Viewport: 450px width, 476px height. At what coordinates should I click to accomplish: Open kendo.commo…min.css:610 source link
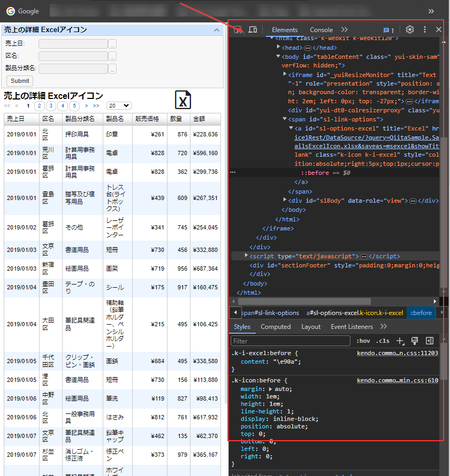(x=398, y=380)
